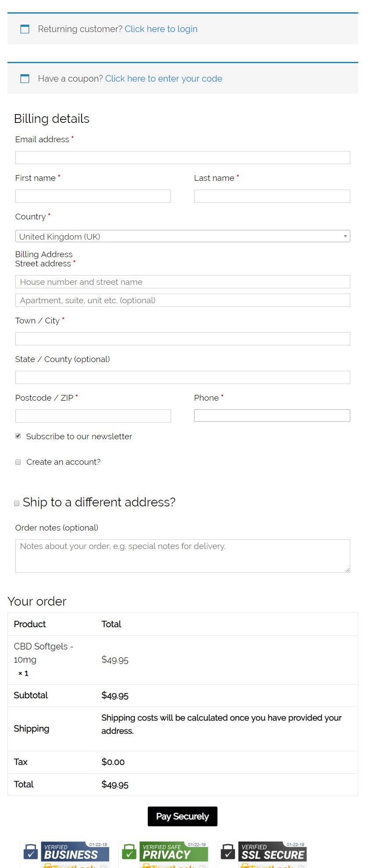Enable Ship to a different address
Screen dimensions: 388x868
[17, 503]
